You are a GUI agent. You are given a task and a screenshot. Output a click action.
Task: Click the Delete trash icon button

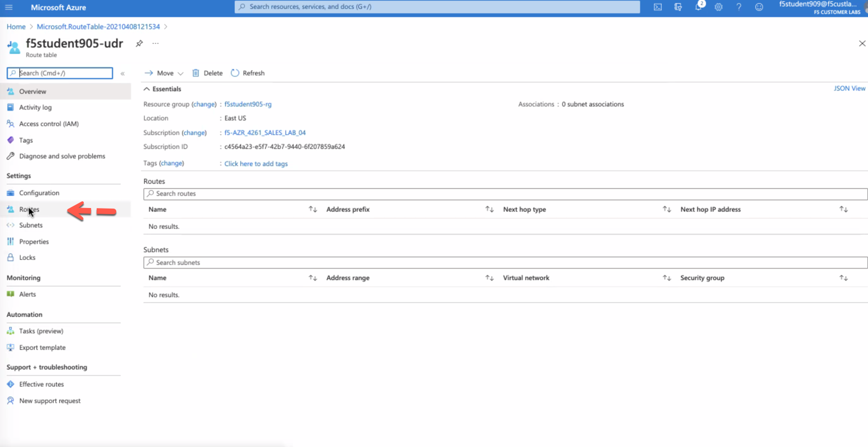[x=207, y=73]
